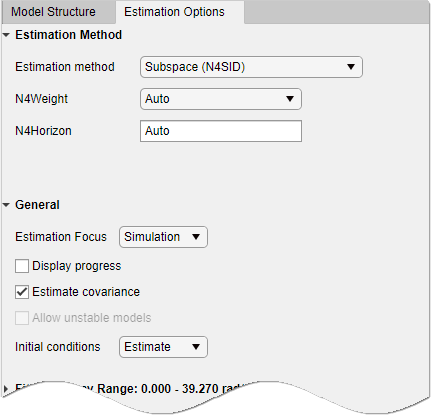Open the Initial conditions dropdown

click(163, 347)
